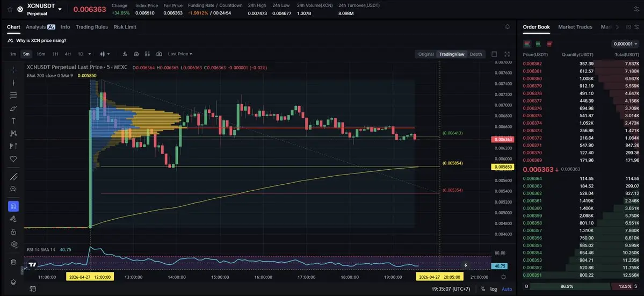Open the indicator templates grid icon
The width and height of the screenshot is (644, 296).
coord(148,54)
